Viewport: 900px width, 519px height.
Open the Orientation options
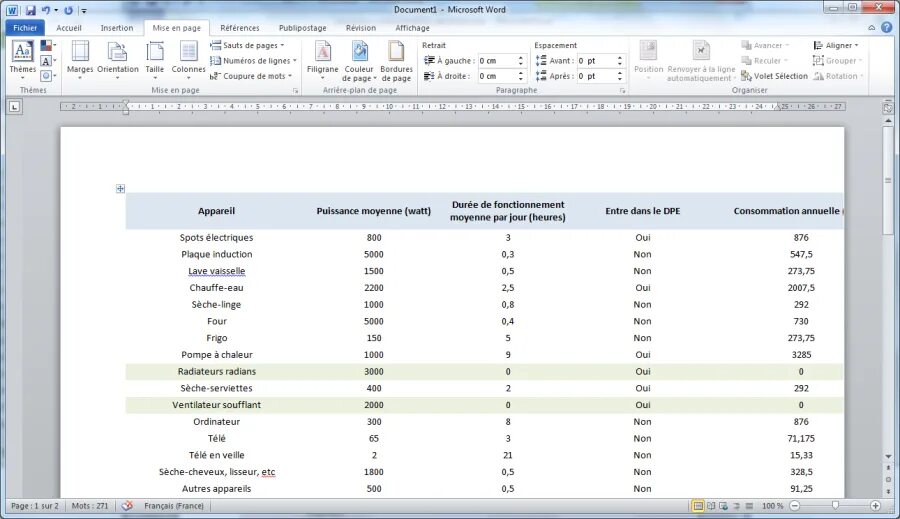(118, 60)
